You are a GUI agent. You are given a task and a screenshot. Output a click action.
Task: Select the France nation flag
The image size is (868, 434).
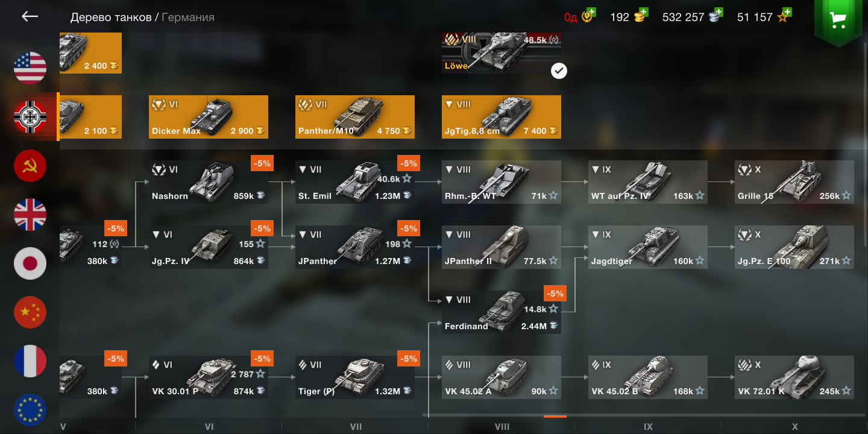(30, 361)
